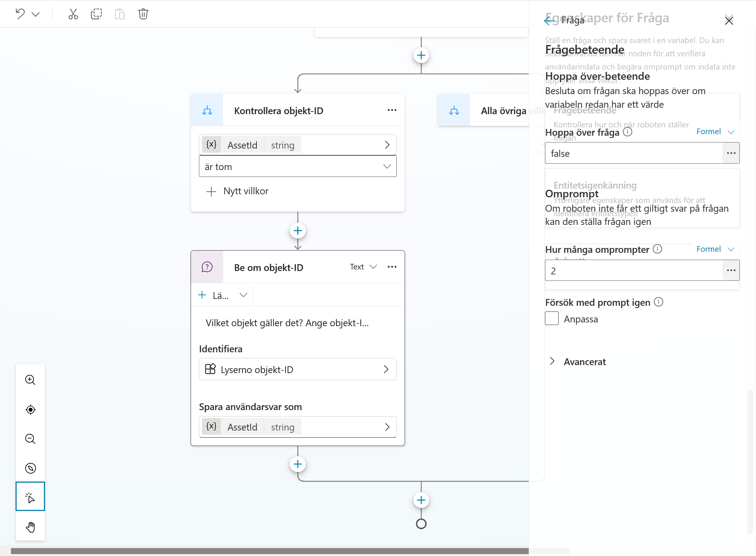Viewport: 756px width, 556px height.
Task: Tick the Anpassa checkbox
Action: 552,319
